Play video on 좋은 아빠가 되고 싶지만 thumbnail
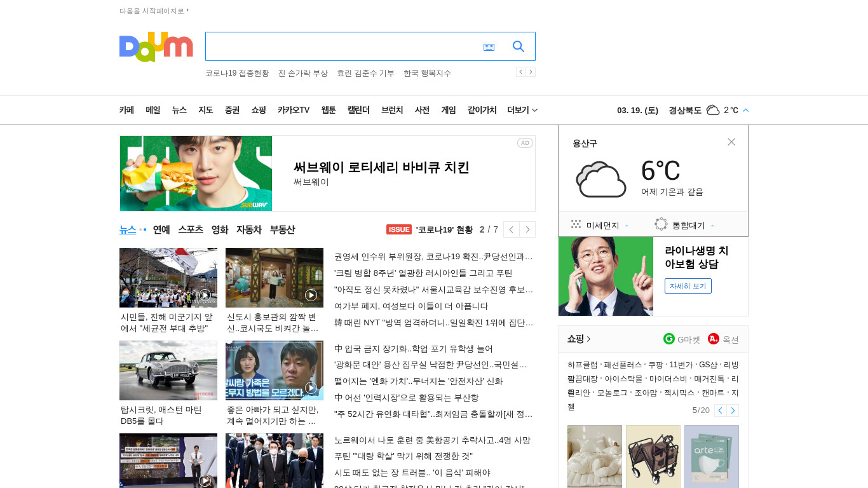The width and height of the screenshot is (868, 488). pyautogui.click(x=311, y=388)
